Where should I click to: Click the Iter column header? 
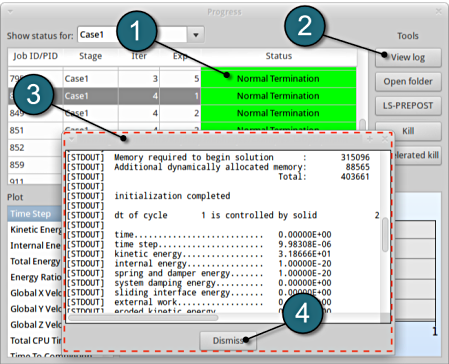pos(139,56)
